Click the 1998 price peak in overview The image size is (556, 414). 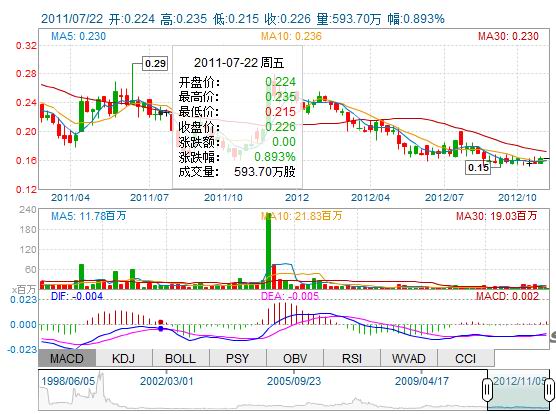[101, 377]
